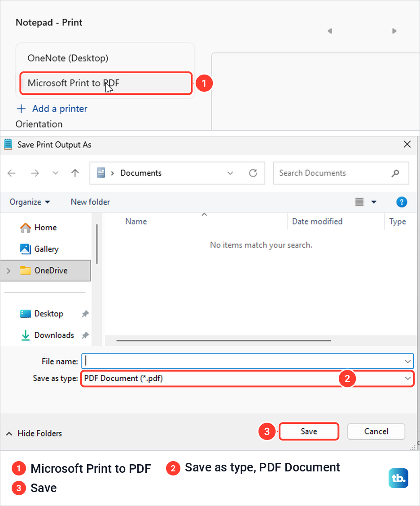This screenshot has width=420, height=506.
Task: Click the OneDrive folder icon
Action: click(x=26, y=270)
